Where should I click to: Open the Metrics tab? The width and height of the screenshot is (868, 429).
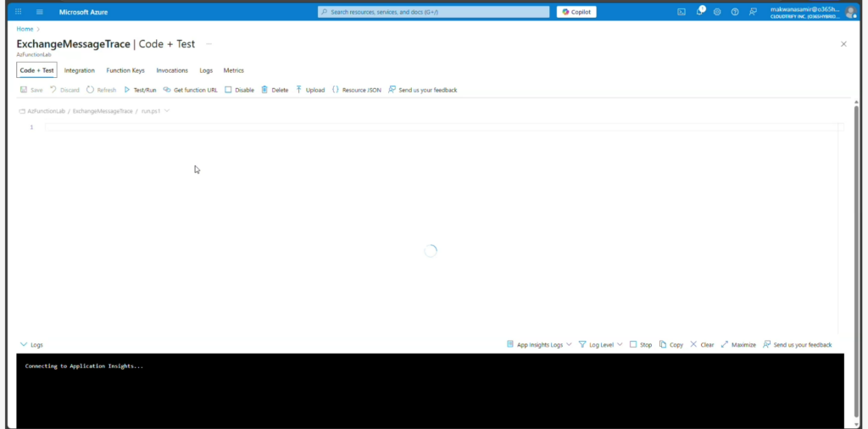[x=234, y=70]
